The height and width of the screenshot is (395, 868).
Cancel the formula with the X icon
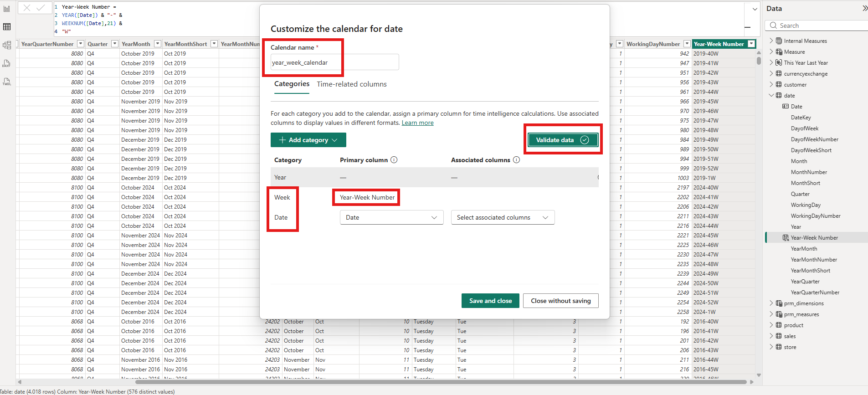[27, 8]
